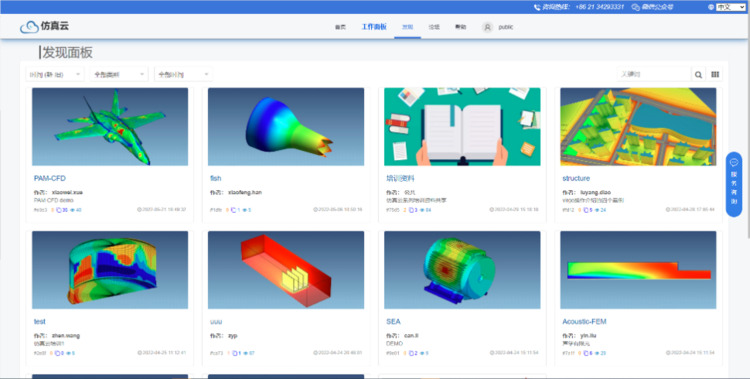Open the Acoustic-FEM project title link
Screen dimensions: 750x379
pos(584,322)
